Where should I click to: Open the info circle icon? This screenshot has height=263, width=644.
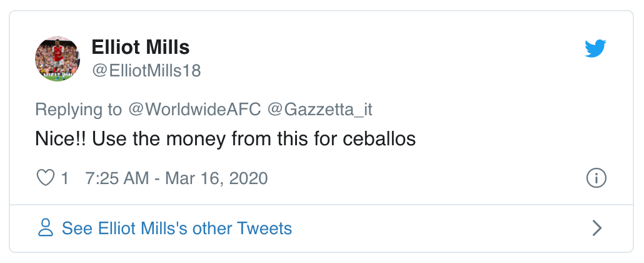pyautogui.click(x=596, y=178)
